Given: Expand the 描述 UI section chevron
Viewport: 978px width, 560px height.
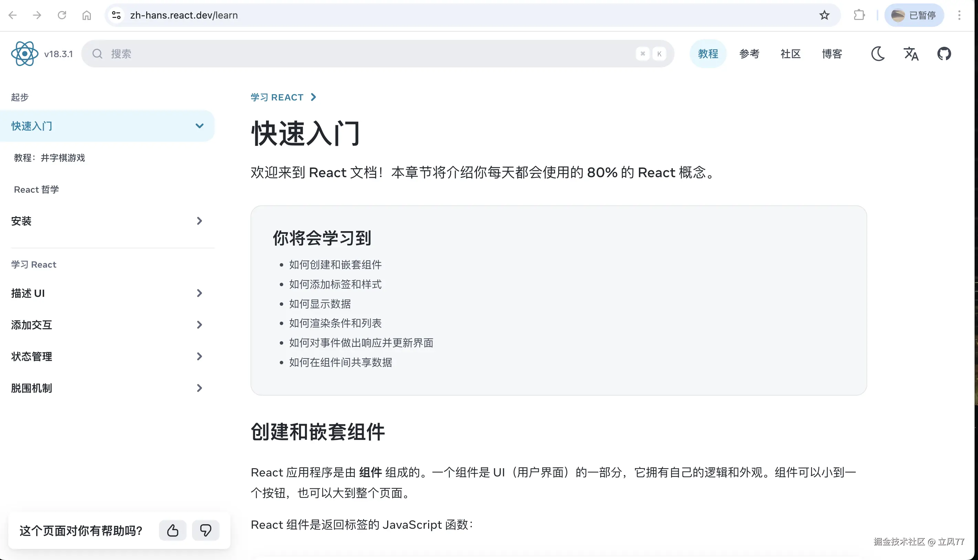Looking at the screenshot, I should point(199,293).
